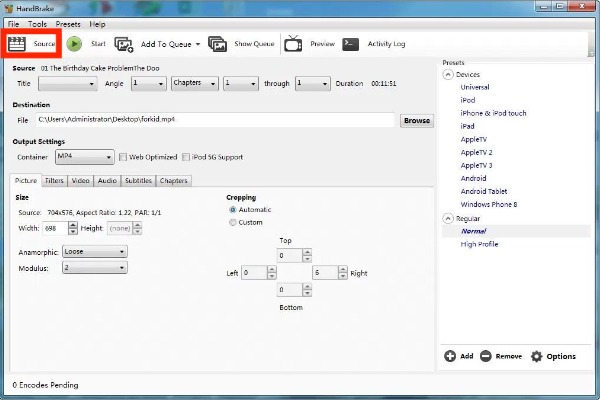The width and height of the screenshot is (600, 400).
Task: Click the Preview television icon
Action: pos(293,43)
